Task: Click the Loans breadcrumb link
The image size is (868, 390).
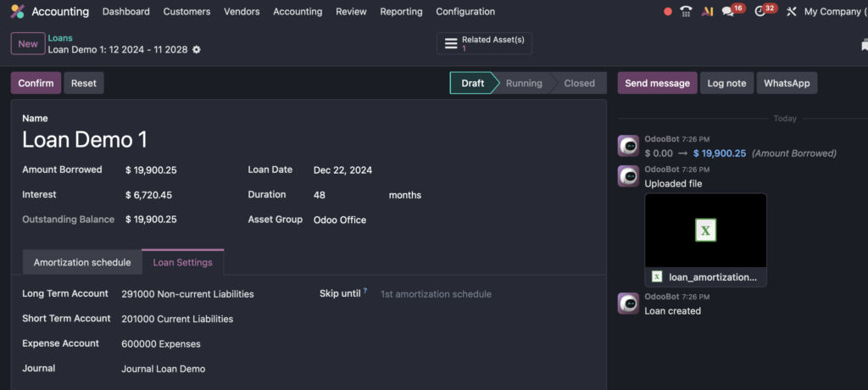Action: tap(60, 38)
